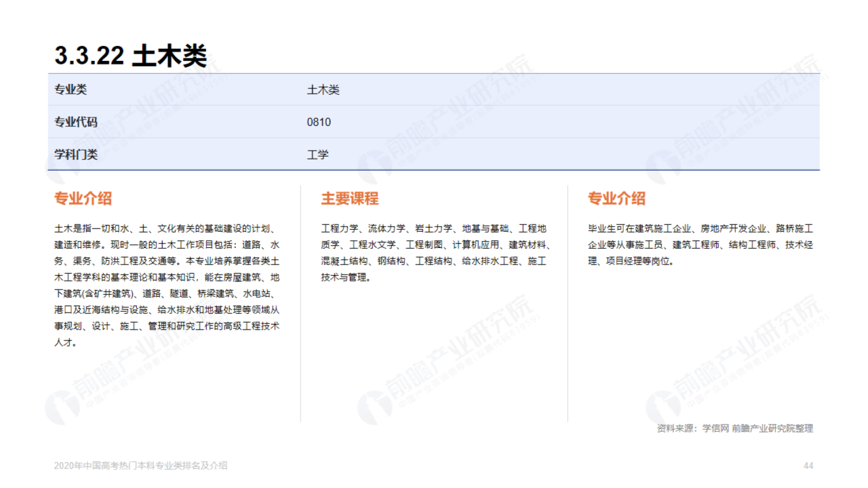Click the value "工学"
The image size is (868, 488).
click(x=317, y=155)
